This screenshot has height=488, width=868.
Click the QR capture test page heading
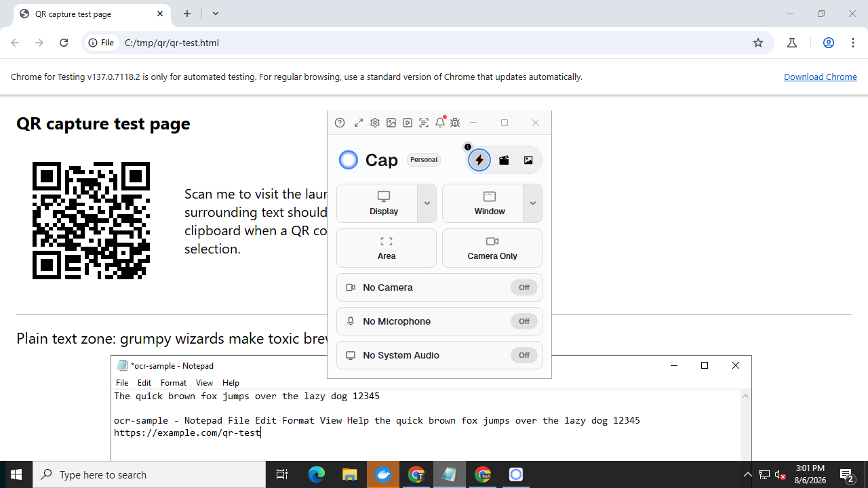pos(103,123)
